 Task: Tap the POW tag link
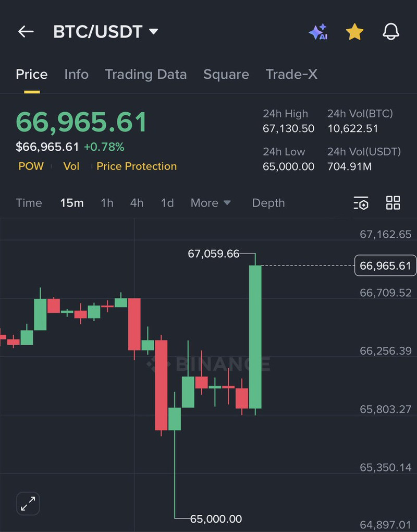tap(31, 166)
